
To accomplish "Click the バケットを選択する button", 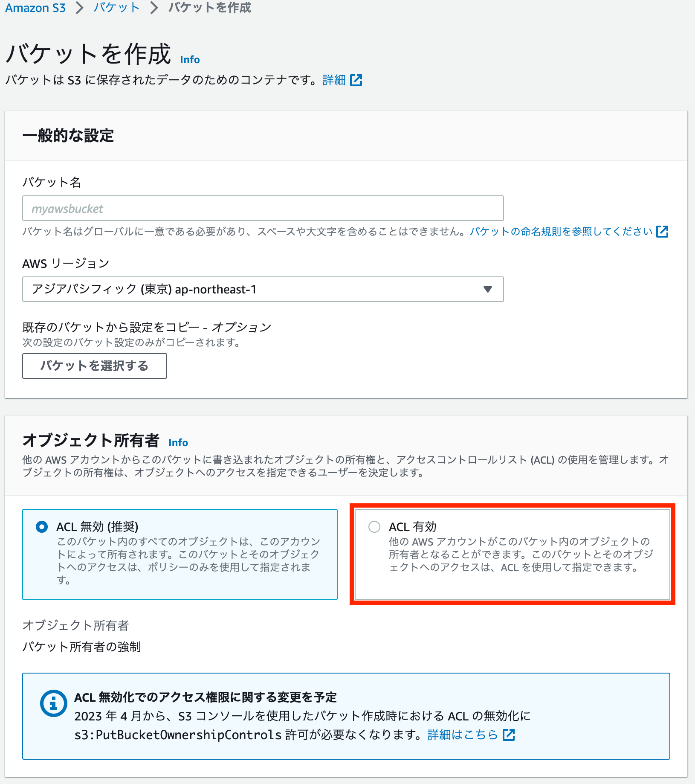I will (94, 366).
